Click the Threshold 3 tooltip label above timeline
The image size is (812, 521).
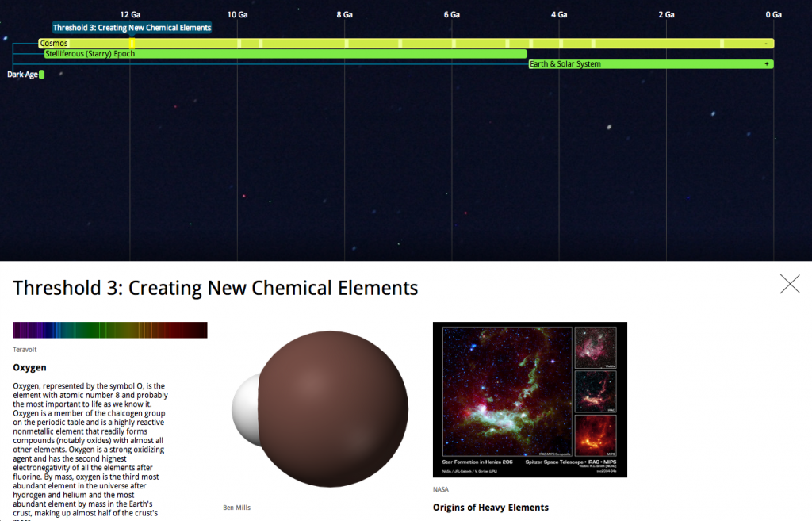[x=132, y=28]
